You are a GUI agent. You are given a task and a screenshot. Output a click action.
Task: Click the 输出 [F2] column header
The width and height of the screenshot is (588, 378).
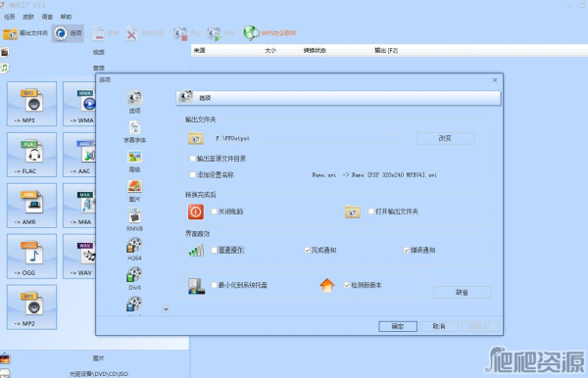coord(420,50)
